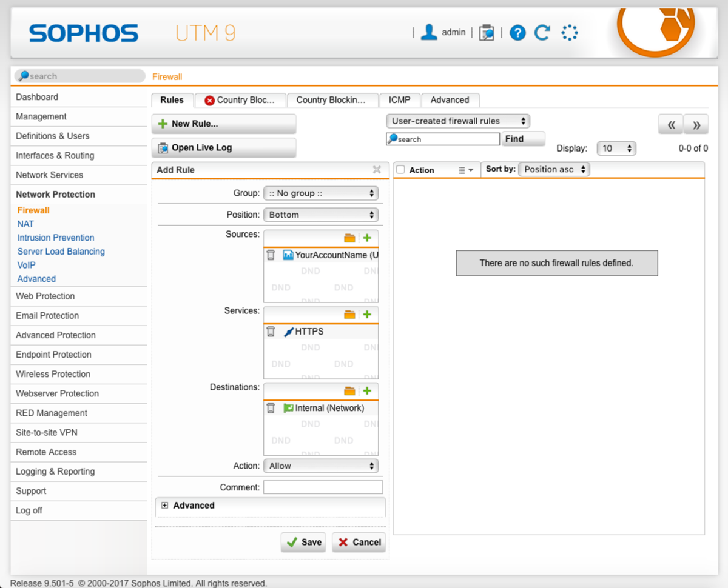Open Intrusion Prevention page
Viewport: 728px width, 588px height.
tap(56, 238)
